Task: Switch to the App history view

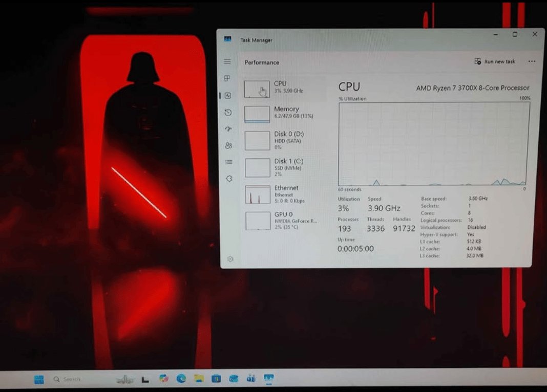Action: (x=228, y=112)
